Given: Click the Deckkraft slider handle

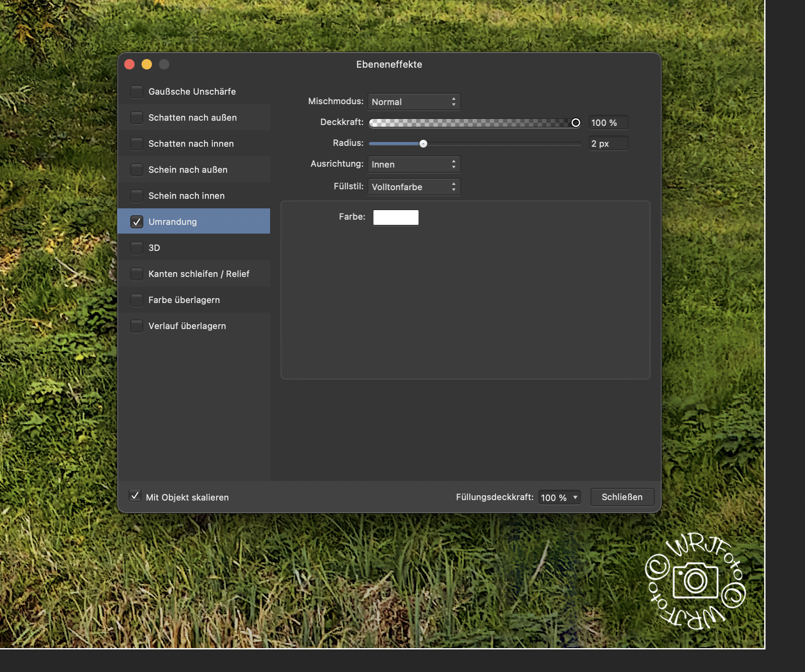Looking at the screenshot, I should (576, 123).
